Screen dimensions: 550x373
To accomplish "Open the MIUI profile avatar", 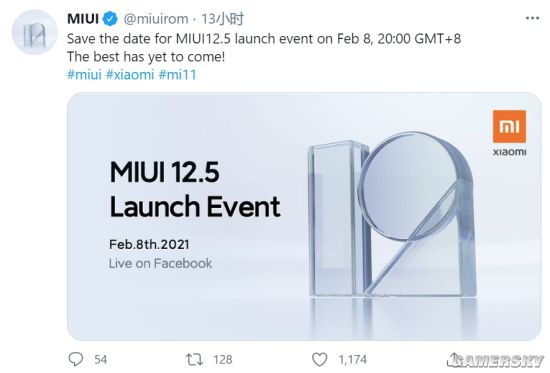I will point(34,32).
